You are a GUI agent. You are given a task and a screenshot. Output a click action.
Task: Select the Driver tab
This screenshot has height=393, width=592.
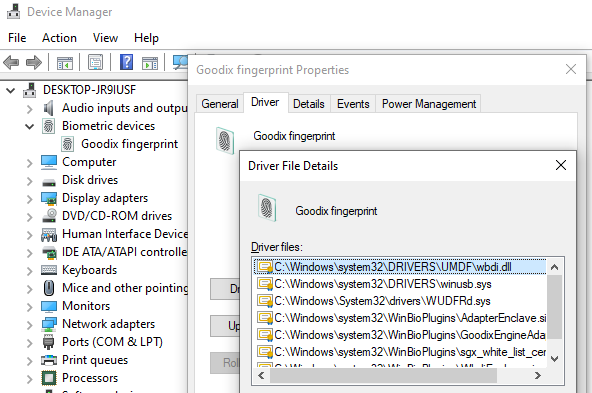tap(265, 102)
